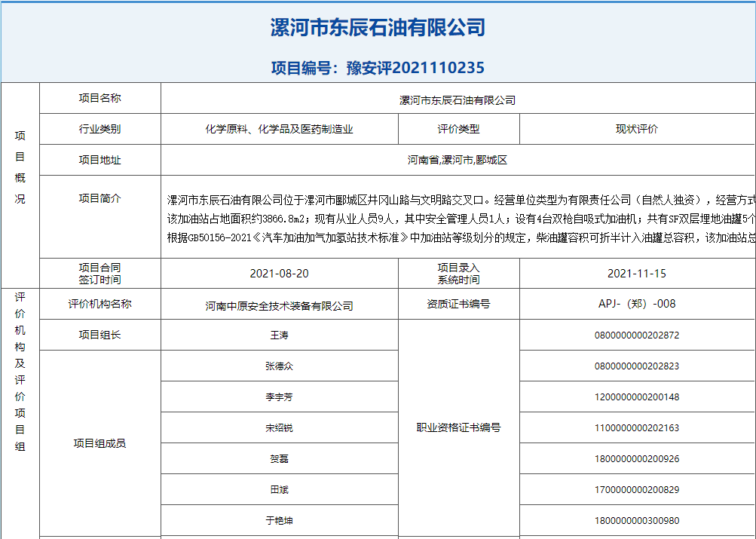Image resolution: width=756 pixels, height=539 pixels.
Task: Select certificate number 0800000000202823
Action: [637, 366]
